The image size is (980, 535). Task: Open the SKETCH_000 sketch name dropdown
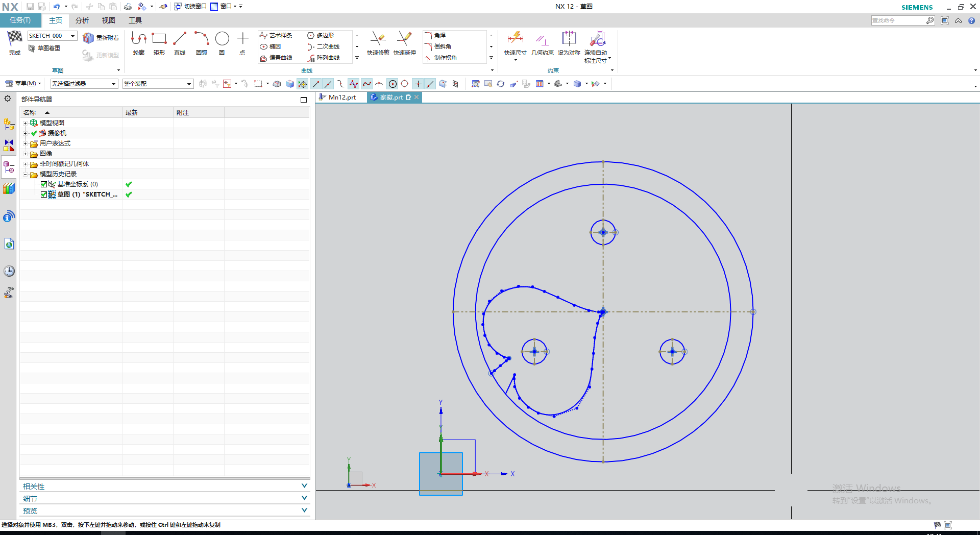click(73, 36)
